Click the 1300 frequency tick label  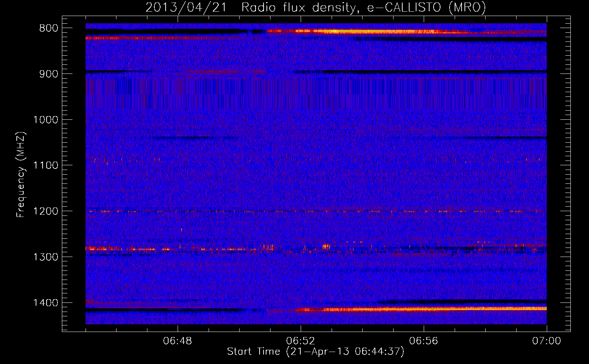click(x=46, y=257)
